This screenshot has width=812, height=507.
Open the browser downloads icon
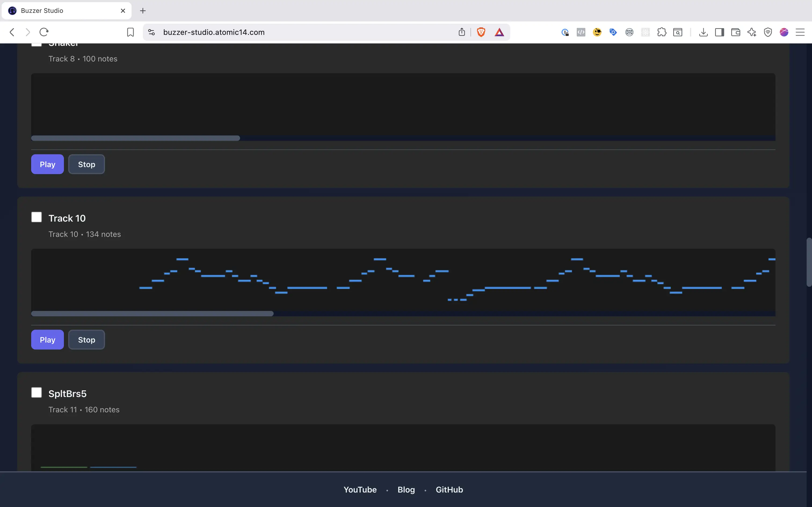point(703,32)
